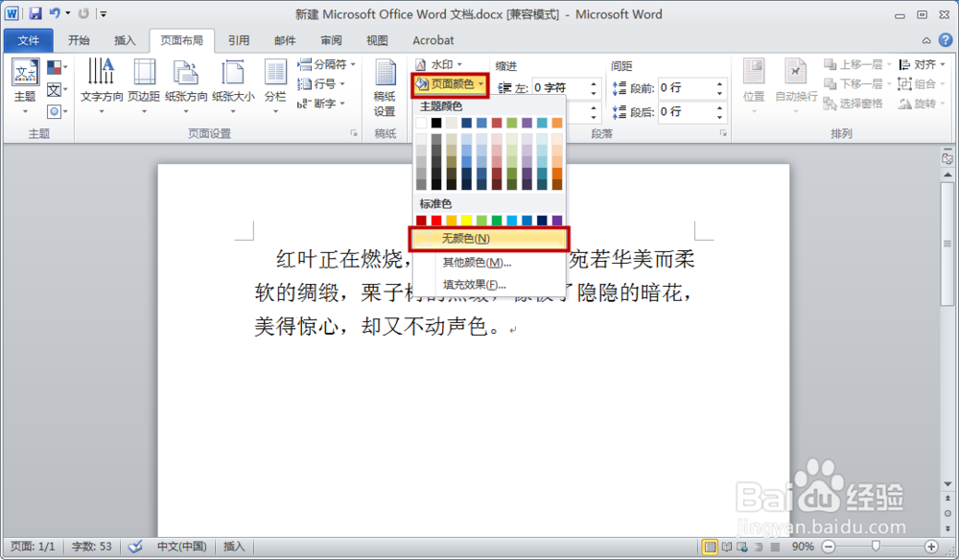Open the File (文件) tab
Viewport: 959px width, 560px height.
[x=28, y=40]
